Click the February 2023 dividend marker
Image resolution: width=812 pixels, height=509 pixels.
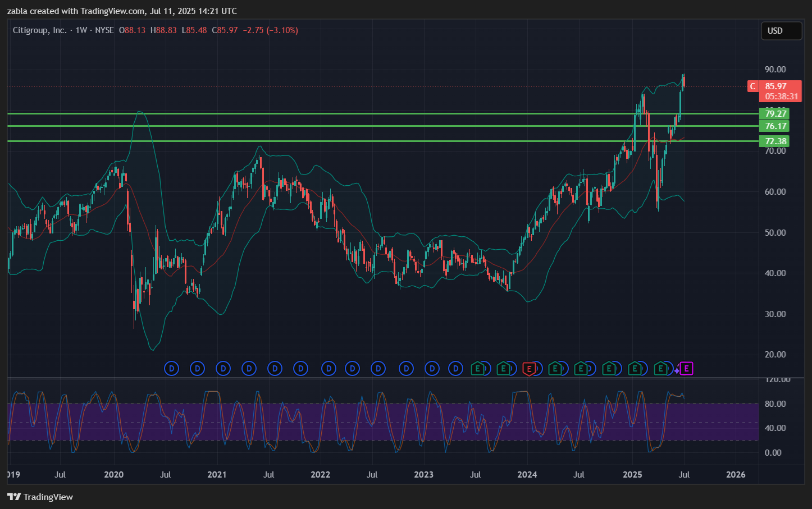[x=432, y=369]
